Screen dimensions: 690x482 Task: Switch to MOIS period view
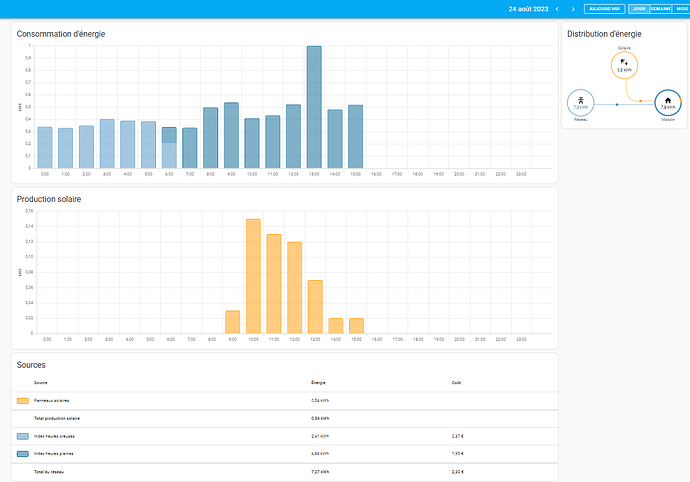click(682, 9)
